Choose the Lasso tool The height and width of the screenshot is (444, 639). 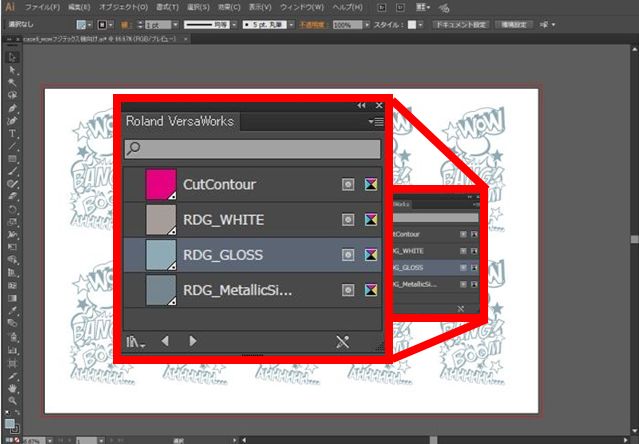point(12,95)
